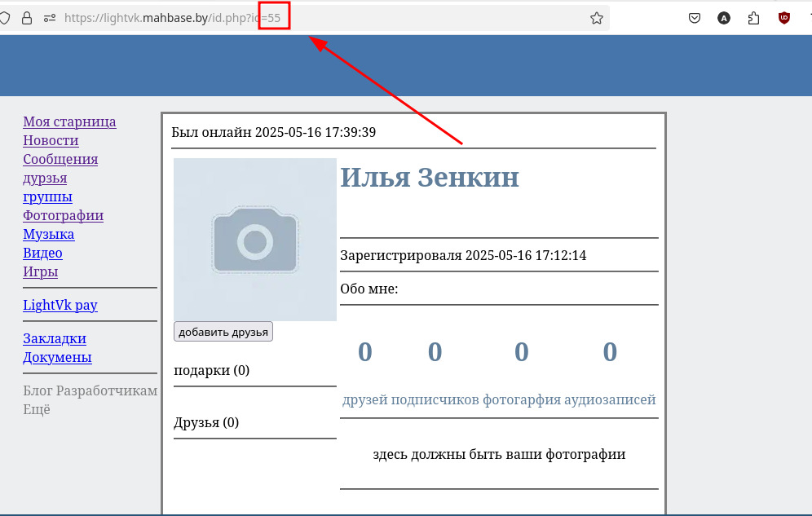
Task: Navigate to Музыка in the sidebar
Action: pos(48,234)
